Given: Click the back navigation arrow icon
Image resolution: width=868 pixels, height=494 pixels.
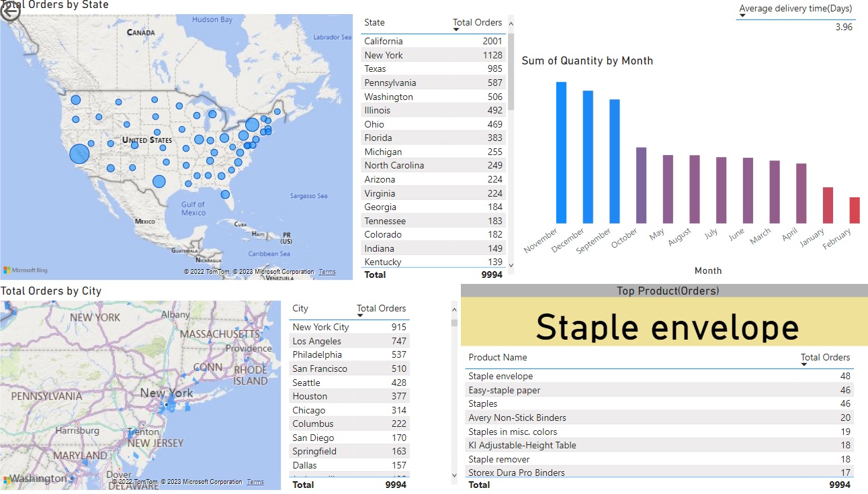Looking at the screenshot, I should coord(11,11).
